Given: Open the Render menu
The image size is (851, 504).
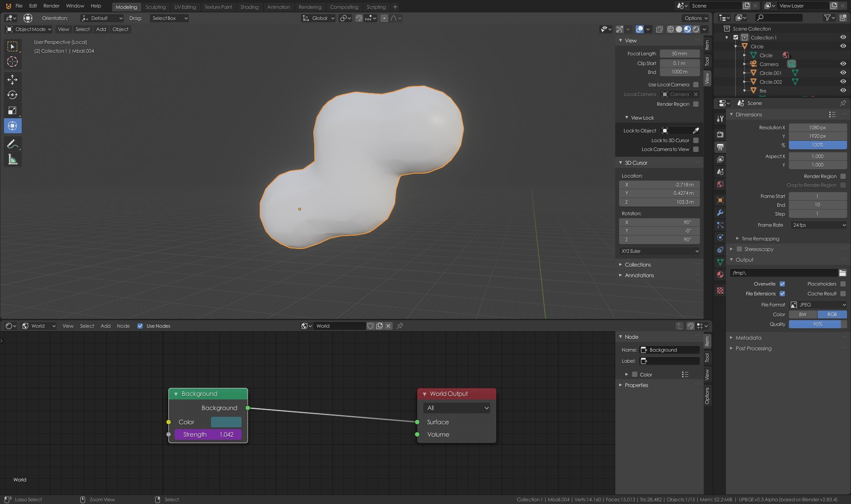Looking at the screenshot, I should click(x=51, y=6).
